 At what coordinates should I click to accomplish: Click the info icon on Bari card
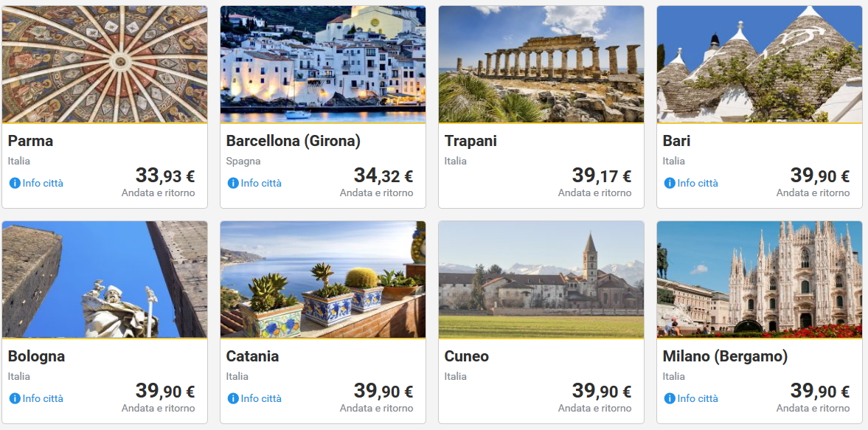[670, 183]
